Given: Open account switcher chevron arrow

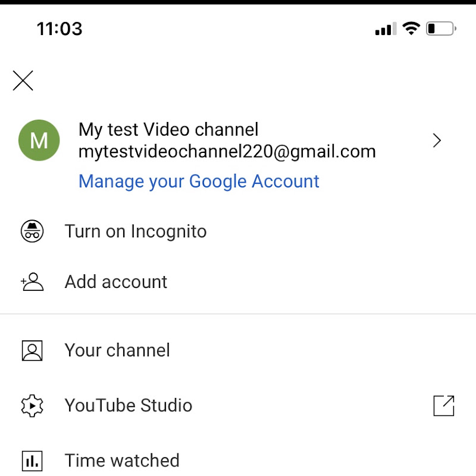Looking at the screenshot, I should 437,140.
